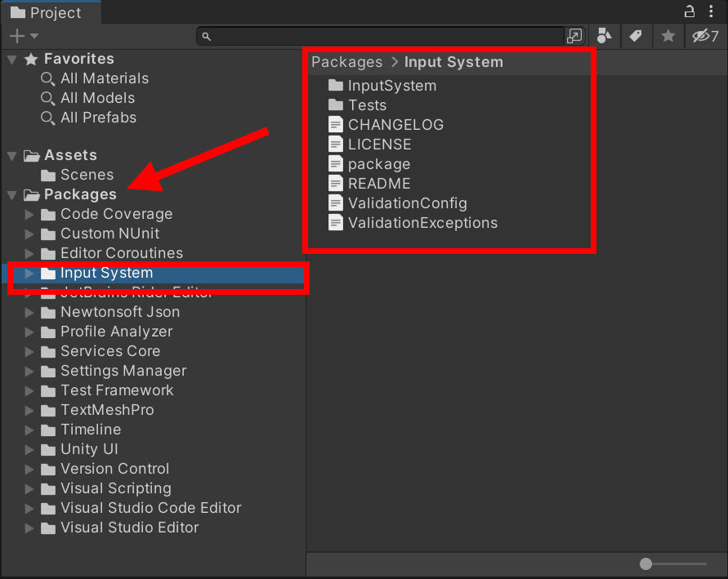Select the README file icon

335,183
